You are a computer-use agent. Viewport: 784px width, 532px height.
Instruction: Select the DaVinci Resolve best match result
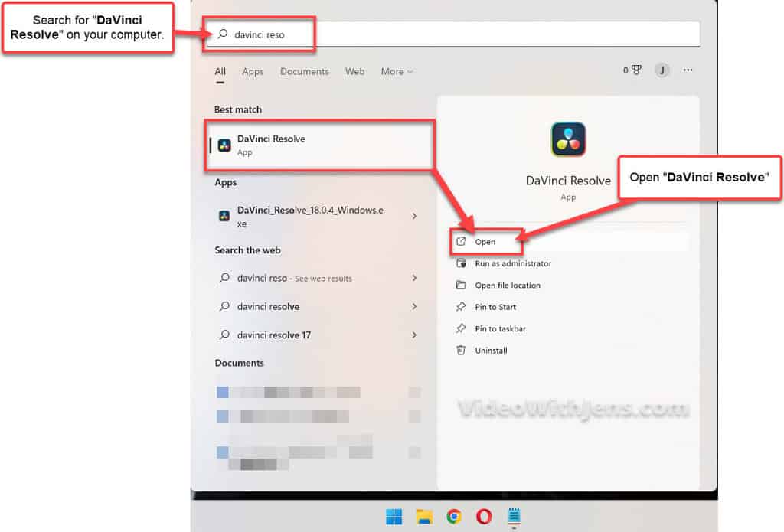coord(319,145)
